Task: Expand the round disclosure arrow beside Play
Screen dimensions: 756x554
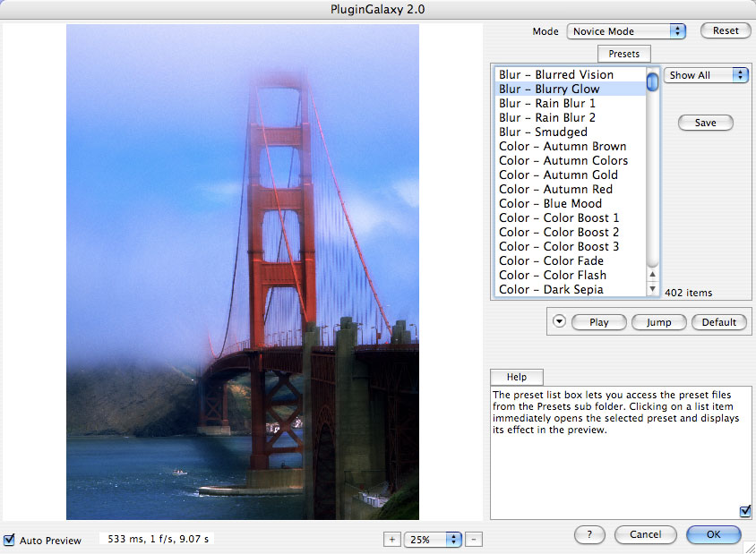Action: [x=559, y=321]
